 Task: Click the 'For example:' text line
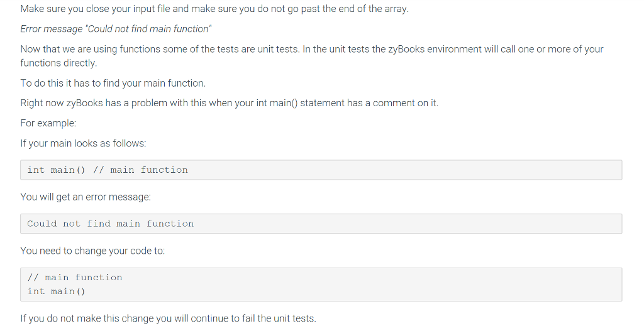(48, 123)
